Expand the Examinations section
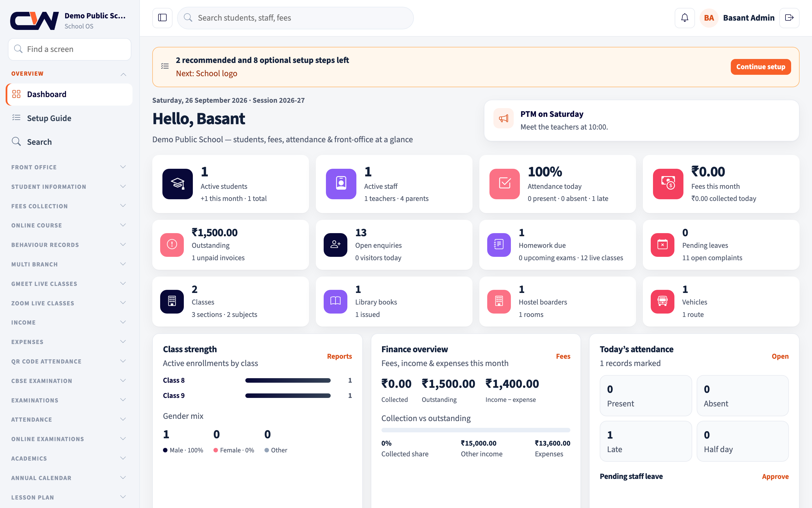Screen dimensions: 812x508 click(x=69, y=400)
